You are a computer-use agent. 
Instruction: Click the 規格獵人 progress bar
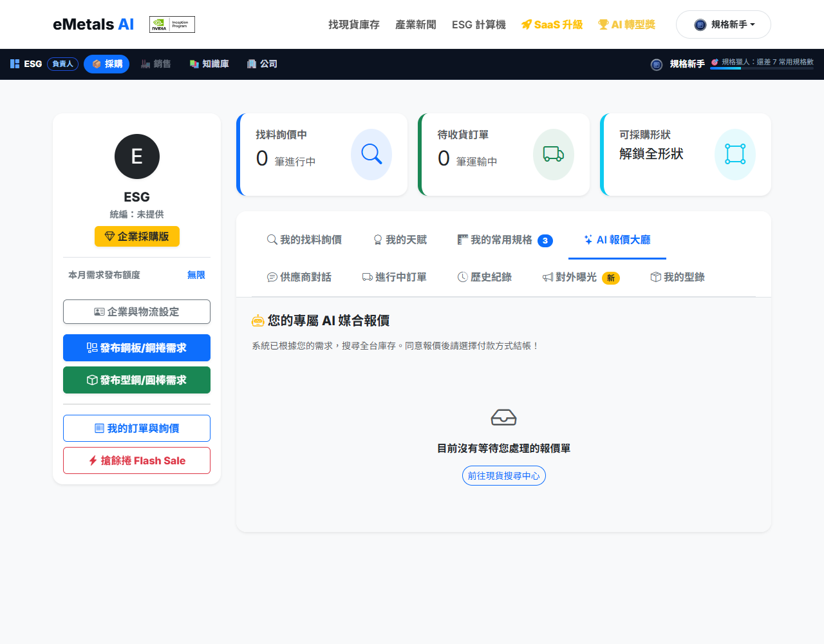pyautogui.click(x=762, y=68)
